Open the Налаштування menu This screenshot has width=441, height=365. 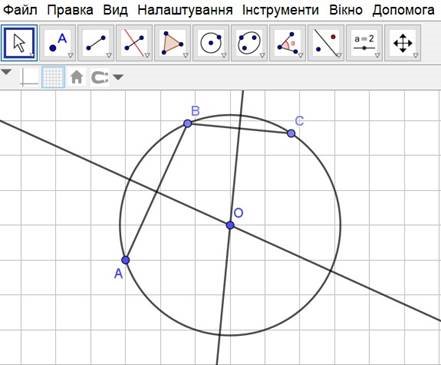pyautogui.click(x=185, y=10)
